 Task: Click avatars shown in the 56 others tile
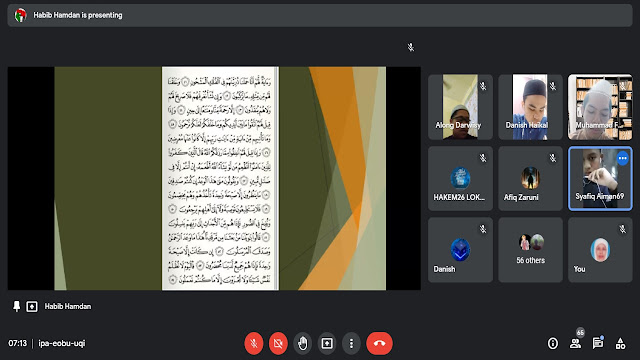(531, 242)
